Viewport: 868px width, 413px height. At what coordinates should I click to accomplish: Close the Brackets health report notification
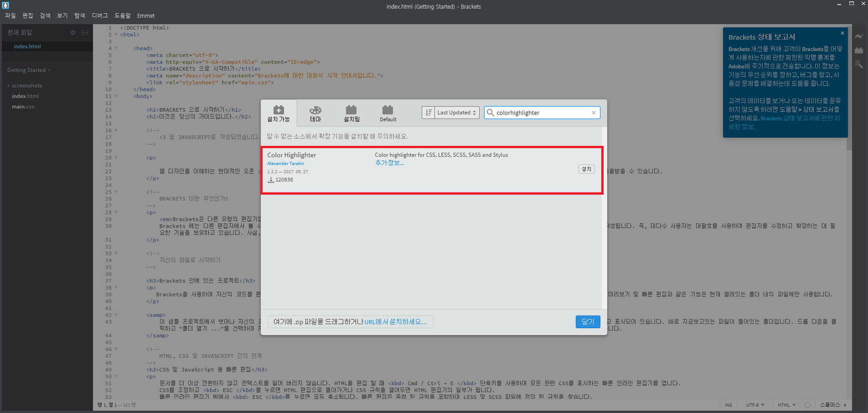(x=842, y=33)
